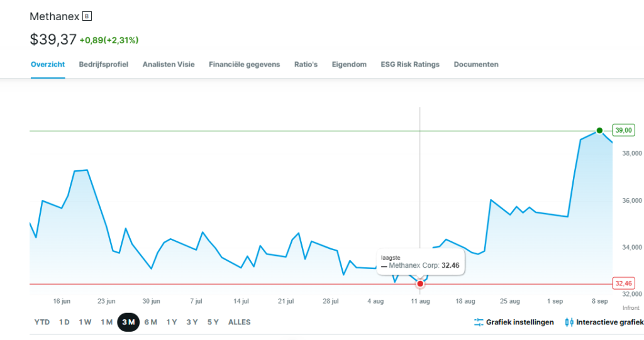Image resolution: width=644 pixels, height=340 pixels.
Task: Open the Eigendom tab
Action: 349,64
